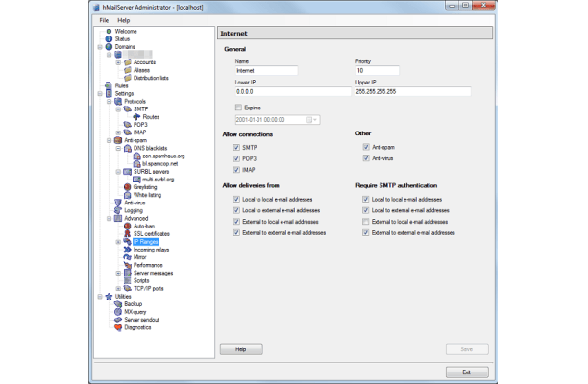Click the Save button
This screenshot has width=588, height=384.
(x=467, y=349)
